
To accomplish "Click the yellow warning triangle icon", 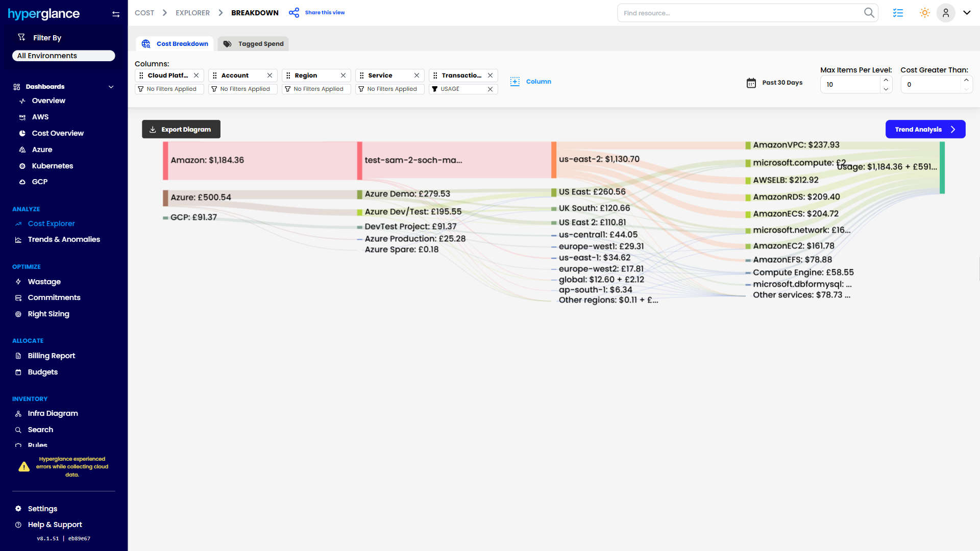I will pos(24,467).
